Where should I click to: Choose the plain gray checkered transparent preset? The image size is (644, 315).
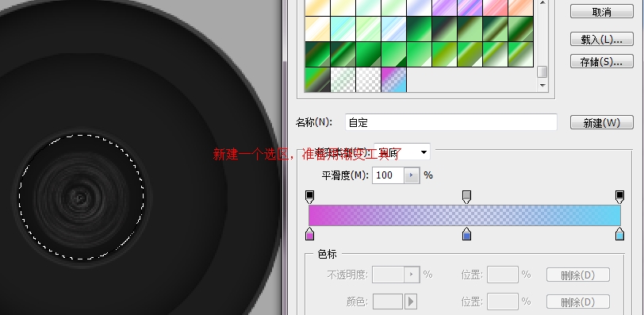pyautogui.click(x=369, y=79)
